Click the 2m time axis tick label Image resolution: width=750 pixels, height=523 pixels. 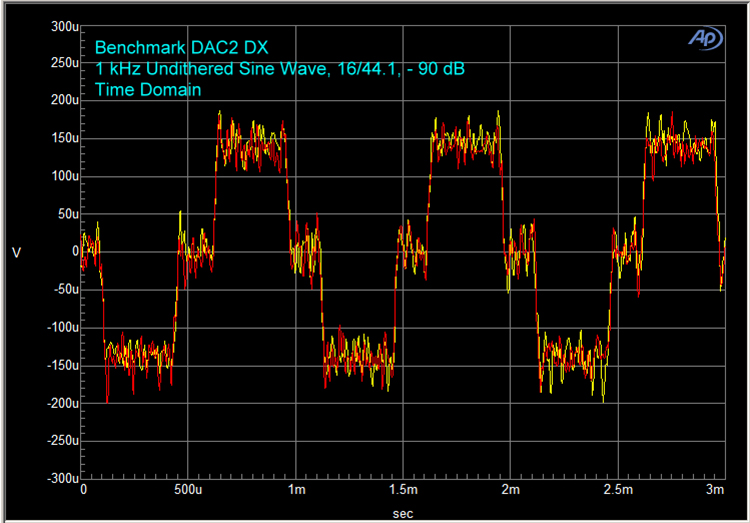pyautogui.click(x=510, y=491)
